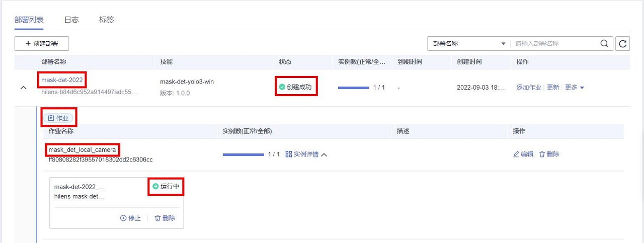Open the mask-det-2022 deployment link

click(x=62, y=80)
